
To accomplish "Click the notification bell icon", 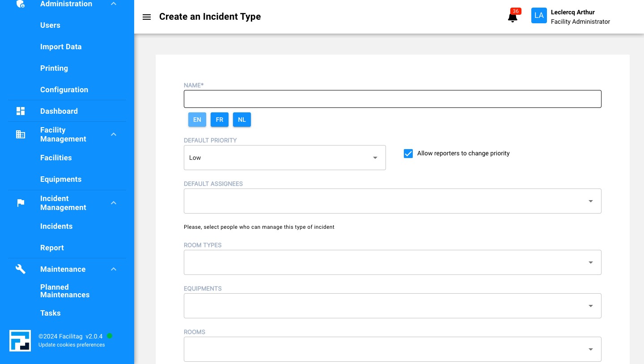I will (x=513, y=17).
